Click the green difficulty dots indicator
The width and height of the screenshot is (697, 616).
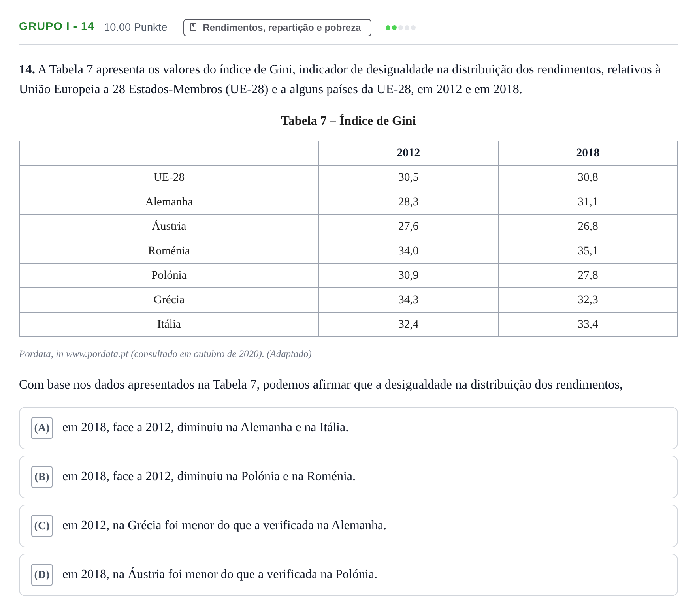point(400,28)
